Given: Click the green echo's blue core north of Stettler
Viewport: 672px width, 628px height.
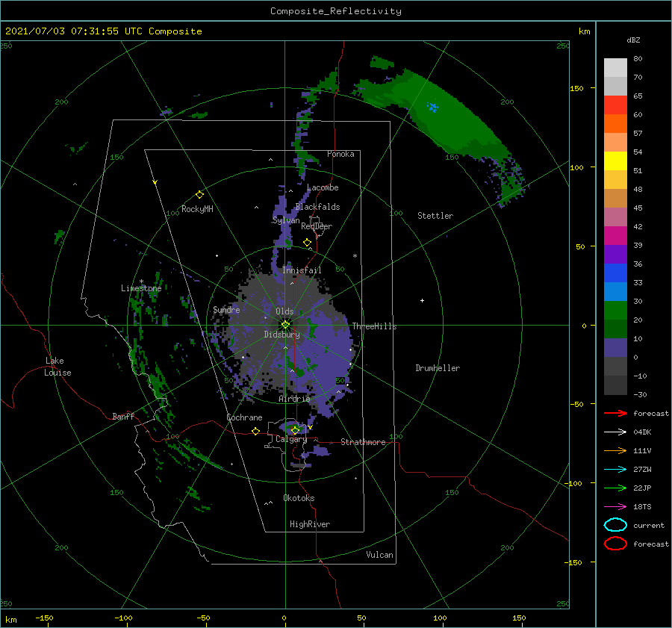Looking at the screenshot, I should 433,107.
